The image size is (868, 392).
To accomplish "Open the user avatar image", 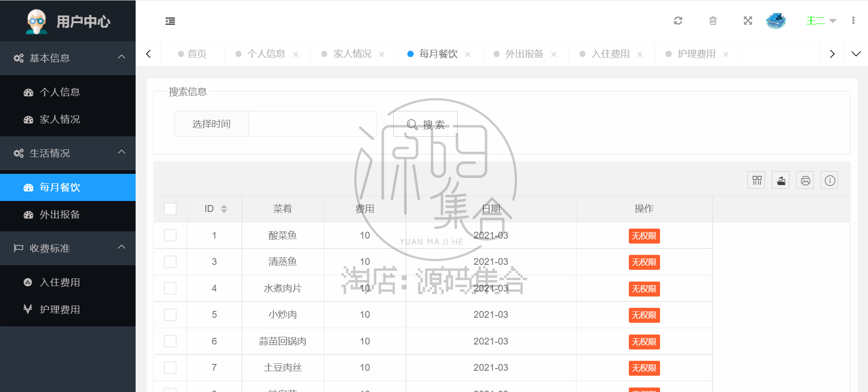I will (x=776, y=21).
